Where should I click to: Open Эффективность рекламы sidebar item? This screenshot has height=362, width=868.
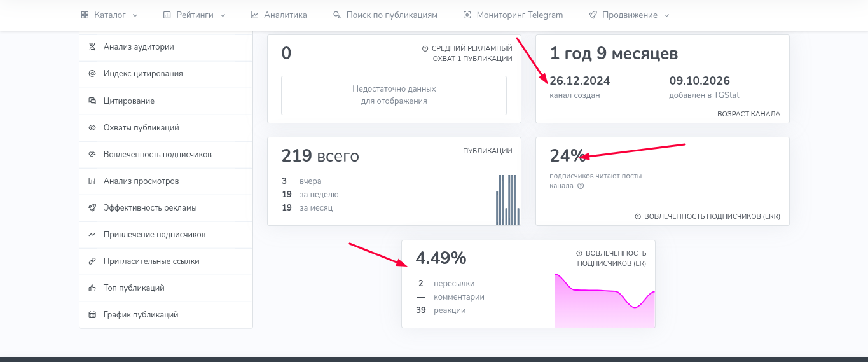point(166,207)
